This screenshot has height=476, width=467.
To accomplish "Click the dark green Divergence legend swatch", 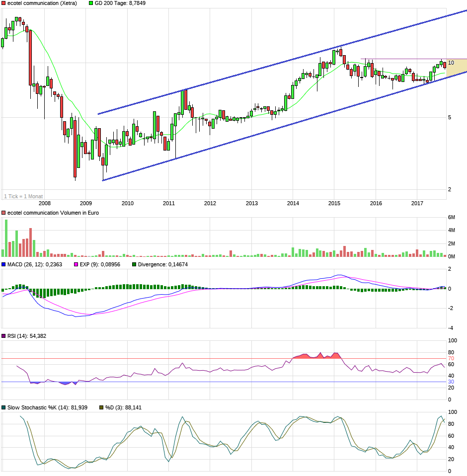I will [x=134, y=264].
